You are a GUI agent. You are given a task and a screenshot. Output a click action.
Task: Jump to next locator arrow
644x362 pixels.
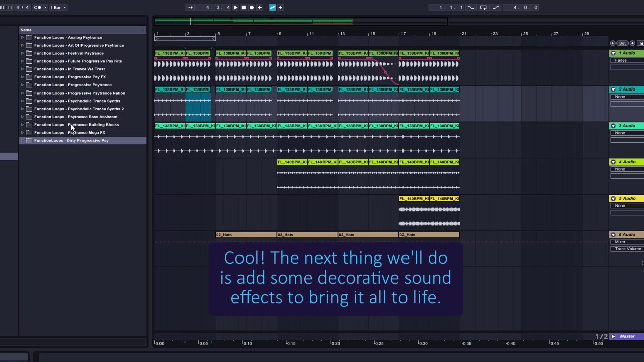click(x=633, y=43)
